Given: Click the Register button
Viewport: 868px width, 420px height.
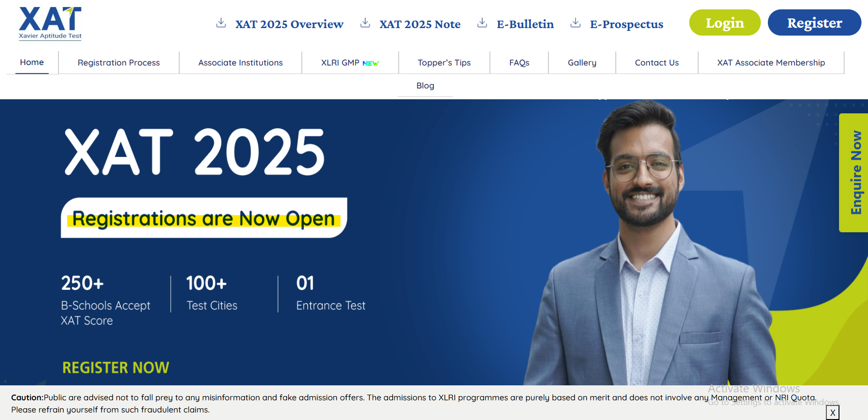Looking at the screenshot, I should tap(815, 22).
